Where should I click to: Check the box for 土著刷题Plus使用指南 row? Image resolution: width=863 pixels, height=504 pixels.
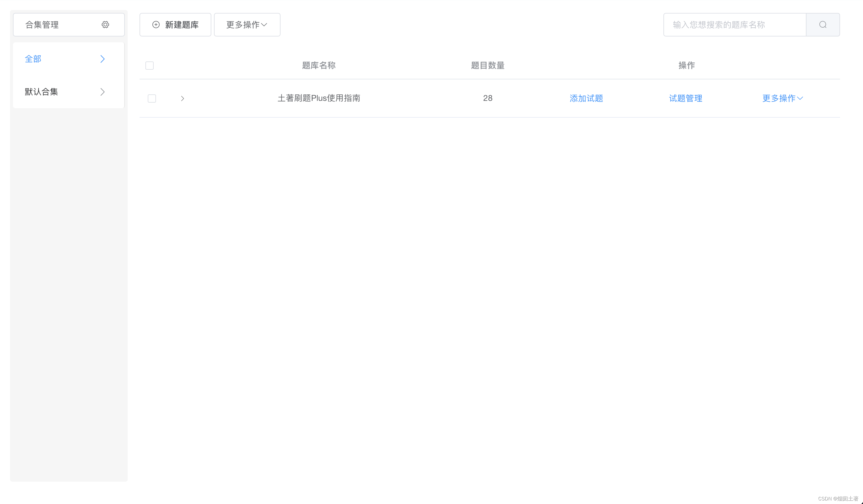(152, 99)
